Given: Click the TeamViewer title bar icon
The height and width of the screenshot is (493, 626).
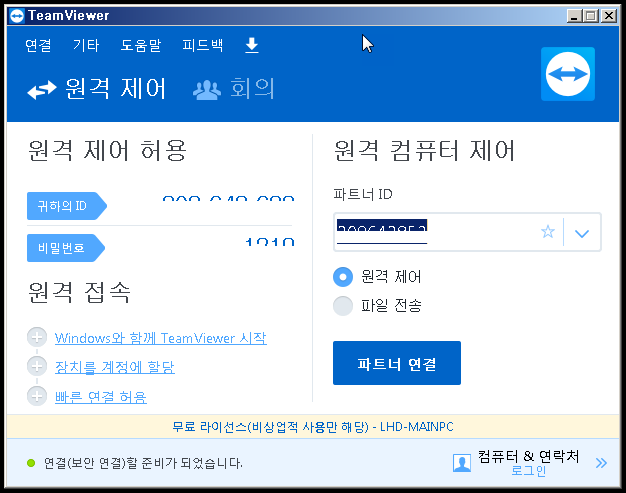Looking at the screenshot, I should click(17, 16).
